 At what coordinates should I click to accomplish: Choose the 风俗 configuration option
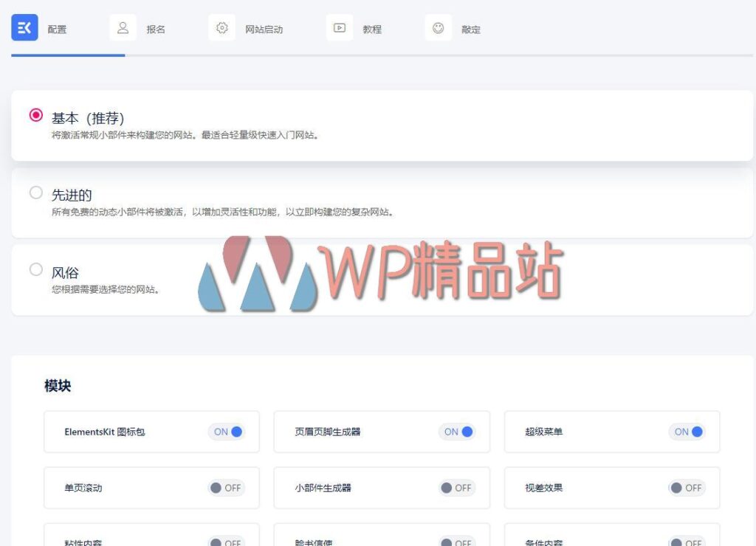[x=36, y=269]
